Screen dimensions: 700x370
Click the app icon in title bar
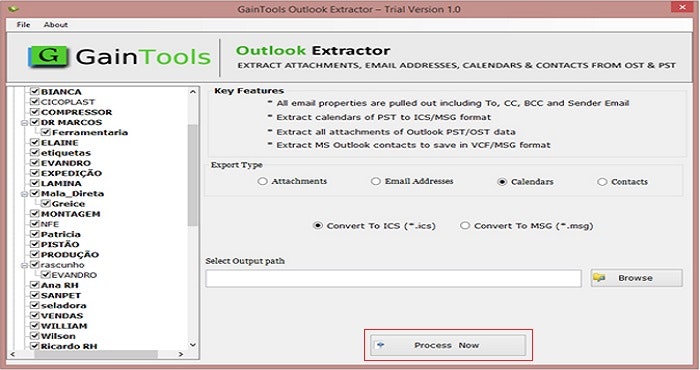tap(13, 8)
